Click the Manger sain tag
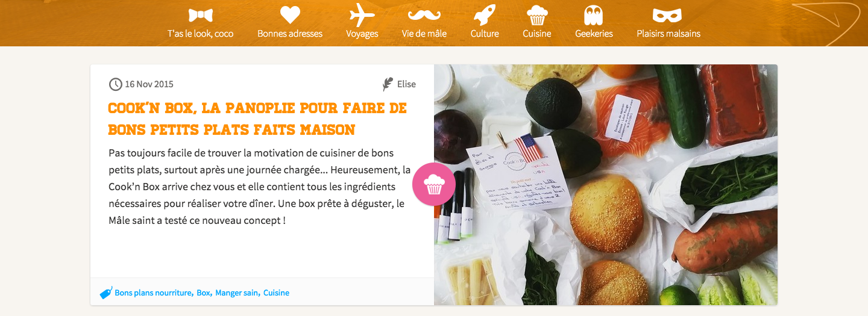Screen dimensions: 868x316 click(237, 293)
